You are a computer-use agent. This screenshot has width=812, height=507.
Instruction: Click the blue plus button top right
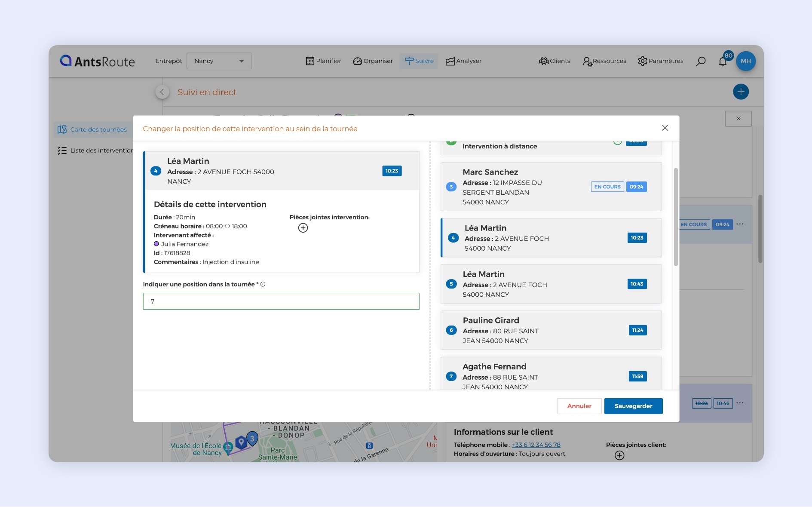click(741, 92)
